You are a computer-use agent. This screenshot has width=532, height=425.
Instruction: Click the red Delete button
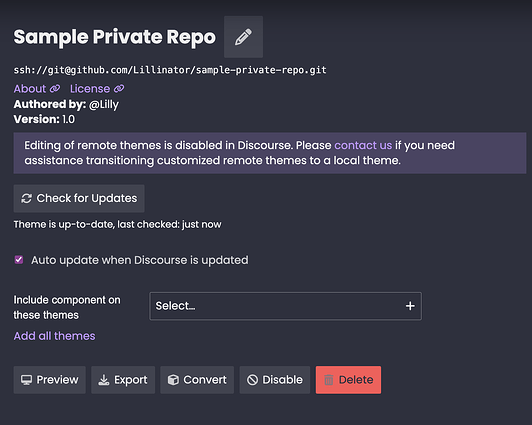click(348, 380)
